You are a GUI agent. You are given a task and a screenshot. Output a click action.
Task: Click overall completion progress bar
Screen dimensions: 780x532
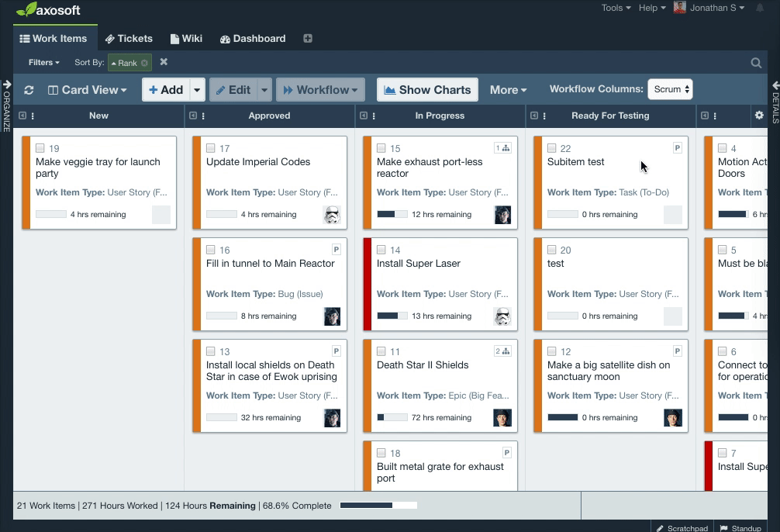(x=378, y=506)
